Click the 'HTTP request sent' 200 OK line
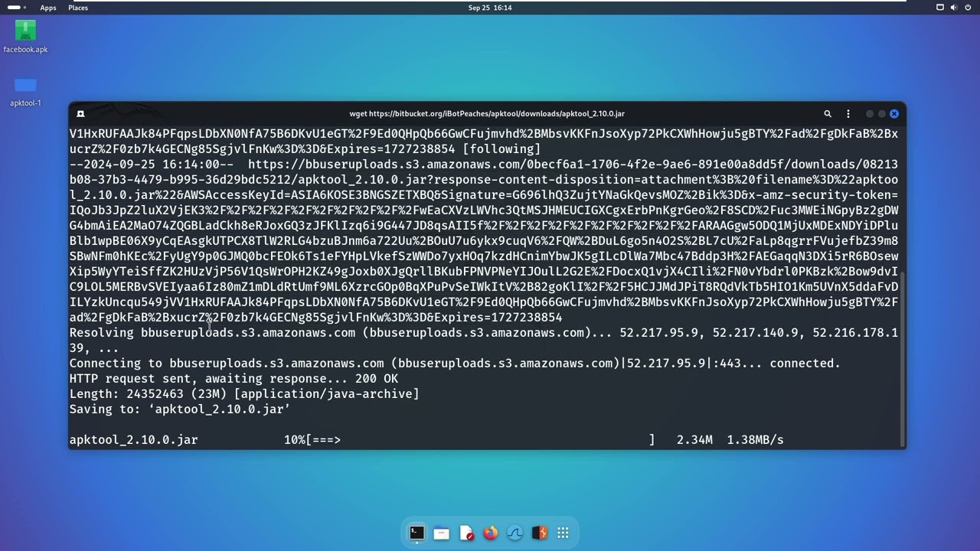980x551 pixels. [234, 379]
